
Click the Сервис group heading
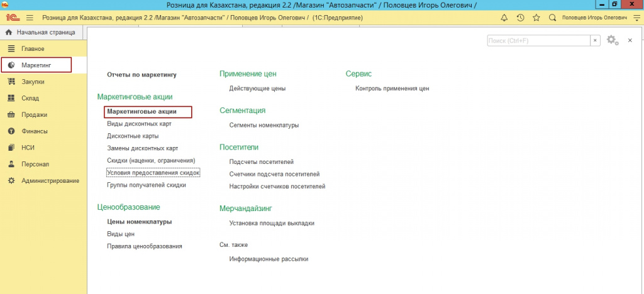coord(358,73)
